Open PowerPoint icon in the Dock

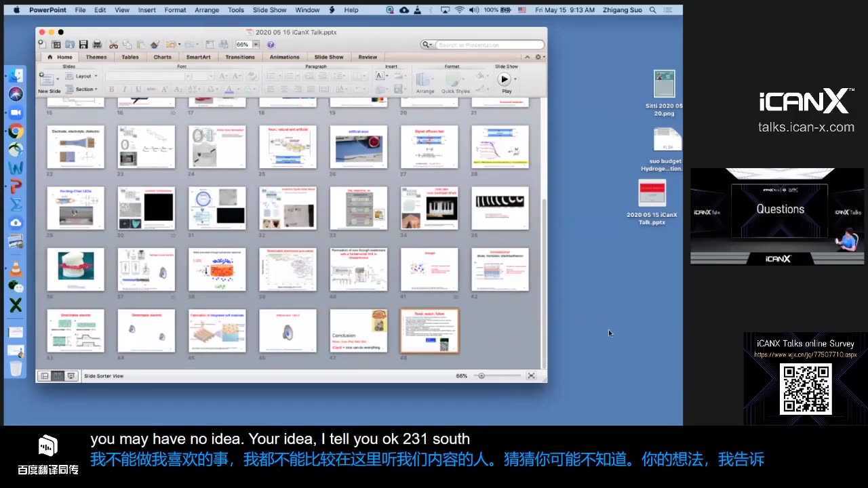(16, 186)
